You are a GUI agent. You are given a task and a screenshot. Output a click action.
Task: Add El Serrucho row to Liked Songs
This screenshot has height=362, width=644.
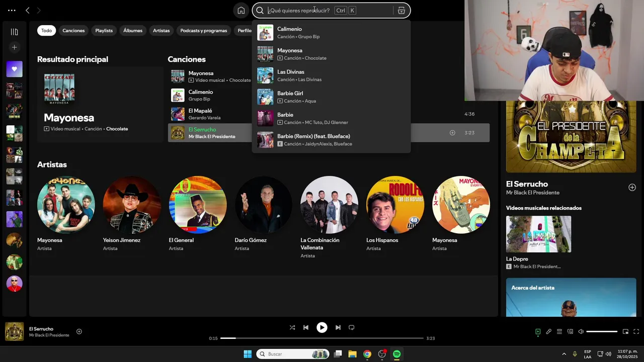click(x=452, y=133)
